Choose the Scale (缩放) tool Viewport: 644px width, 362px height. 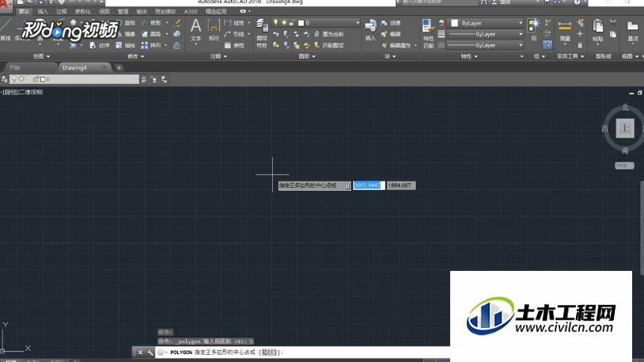tap(125, 45)
